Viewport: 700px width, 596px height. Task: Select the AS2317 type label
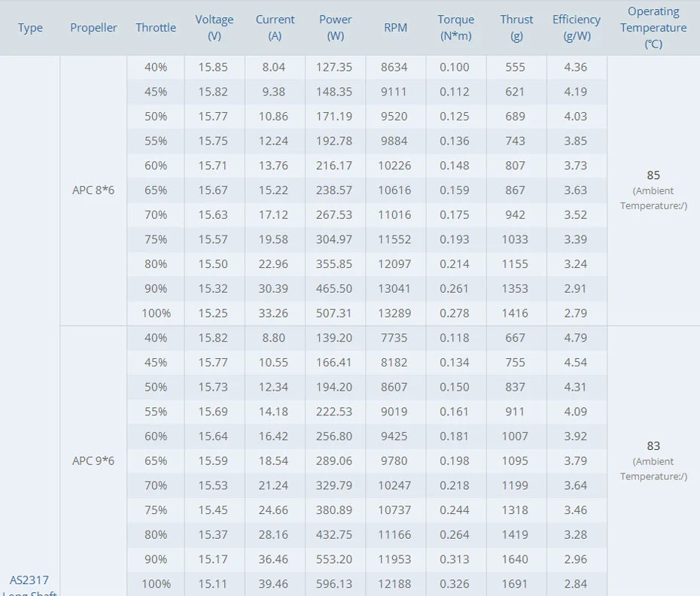coord(29,580)
